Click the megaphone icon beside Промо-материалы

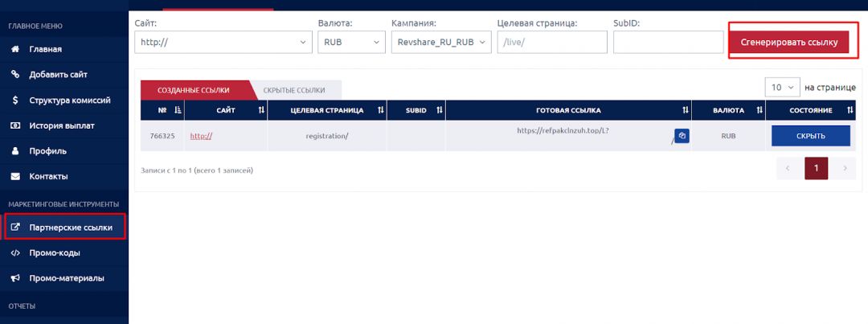click(15, 279)
